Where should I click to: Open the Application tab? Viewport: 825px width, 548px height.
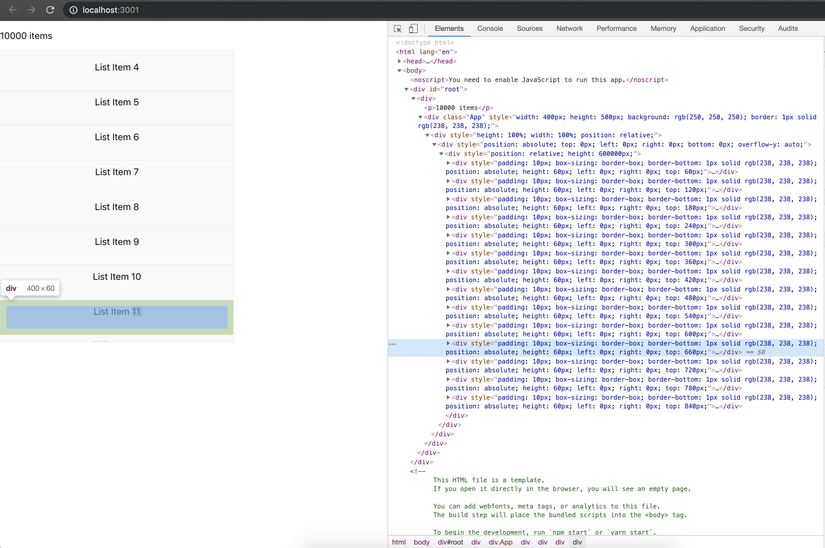coord(707,29)
